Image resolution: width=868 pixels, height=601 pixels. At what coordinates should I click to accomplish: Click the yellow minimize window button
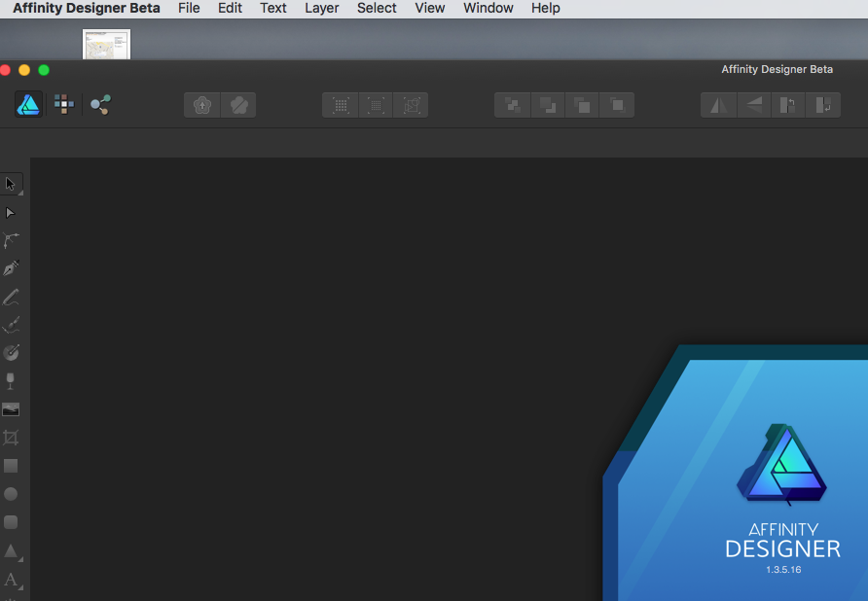click(24, 70)
